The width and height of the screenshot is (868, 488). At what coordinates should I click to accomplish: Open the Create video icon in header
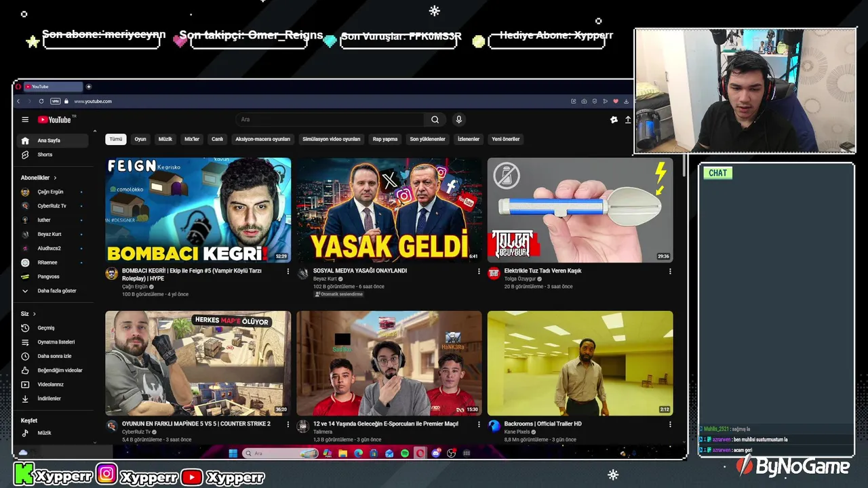(x=628, y=120)
